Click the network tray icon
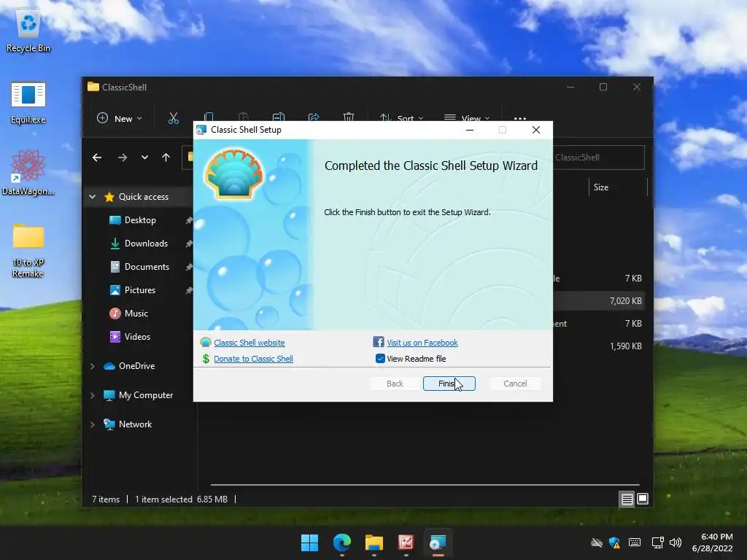The height and width of the screenshot is (560, 747). tap(658, 542)
